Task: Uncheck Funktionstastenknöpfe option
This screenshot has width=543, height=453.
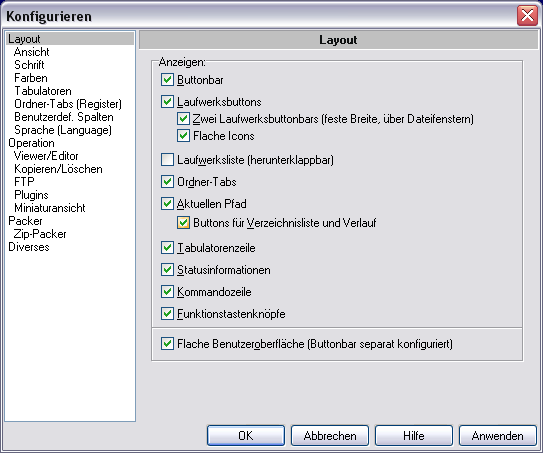Action: tap(167, 313)
